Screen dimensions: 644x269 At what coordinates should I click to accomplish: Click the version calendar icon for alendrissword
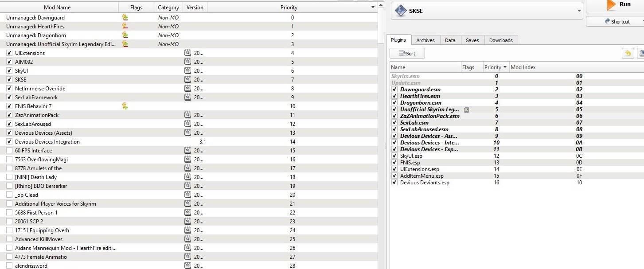click(187, 265)
